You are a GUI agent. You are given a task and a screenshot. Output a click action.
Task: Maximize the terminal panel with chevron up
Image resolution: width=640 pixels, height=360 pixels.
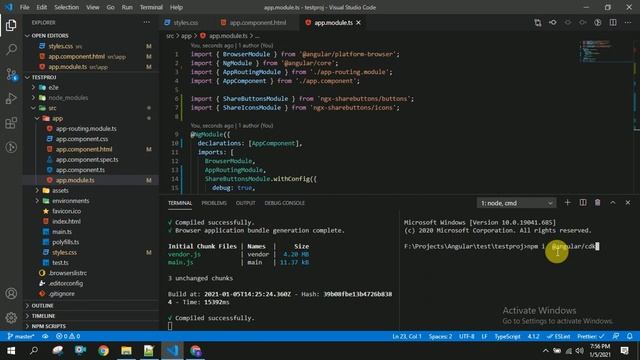pyautogui.click(x=613, y=202)
